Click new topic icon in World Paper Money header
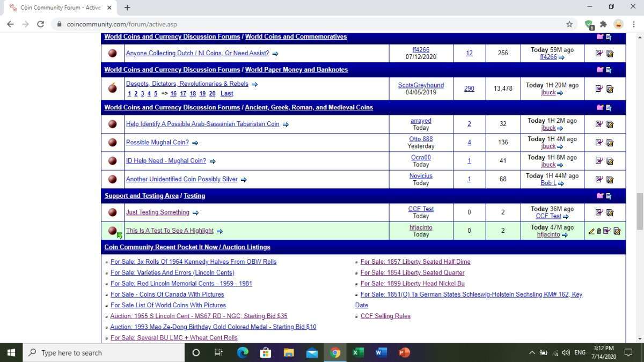Image resolution: width=644 pixels, height=362 pixels. tap(609, 70)
